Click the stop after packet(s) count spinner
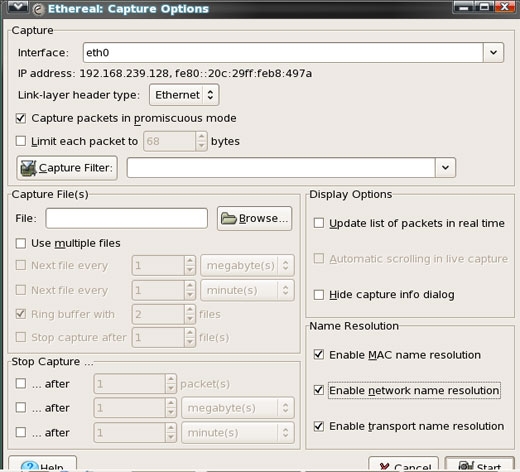This screenshot has height=472, width=520. [135, 384]
